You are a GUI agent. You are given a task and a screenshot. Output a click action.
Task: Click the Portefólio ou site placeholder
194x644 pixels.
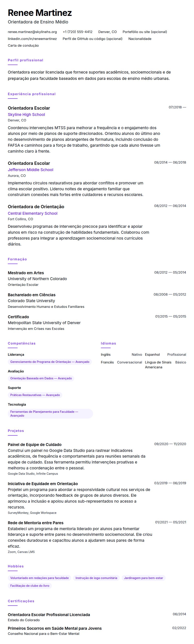[x=145, y=32]
